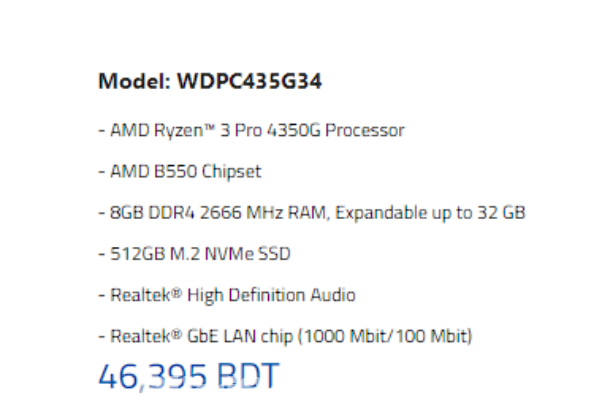Click the "(1000 Mbit/100 Mbit)" text
The image size is (602, 420).
click(391, 336)
